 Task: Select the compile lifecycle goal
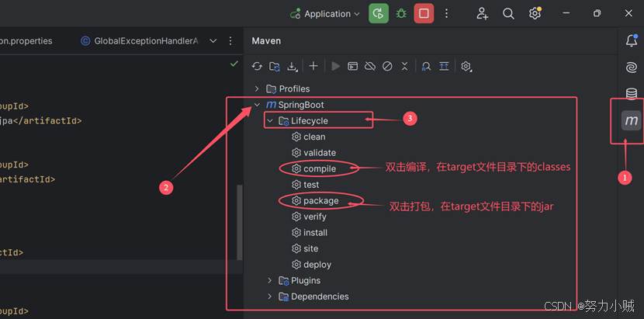[319, 168]
